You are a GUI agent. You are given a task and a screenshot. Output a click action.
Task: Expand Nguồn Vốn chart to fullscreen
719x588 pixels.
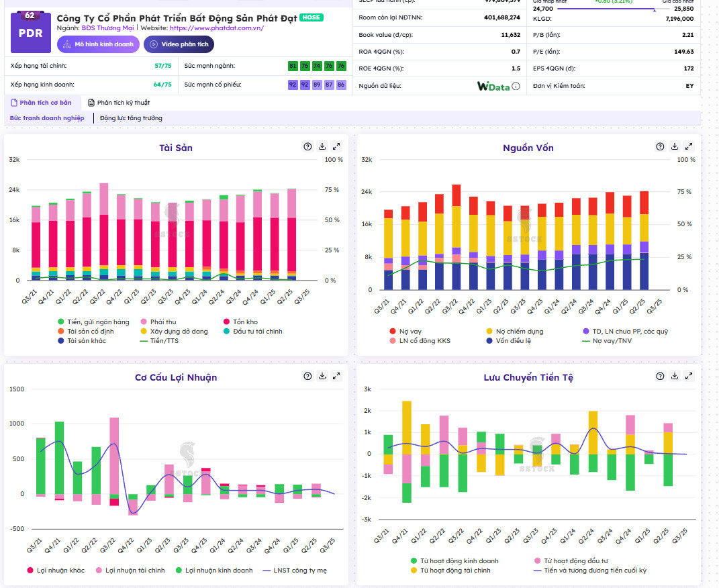pos(689,146)
